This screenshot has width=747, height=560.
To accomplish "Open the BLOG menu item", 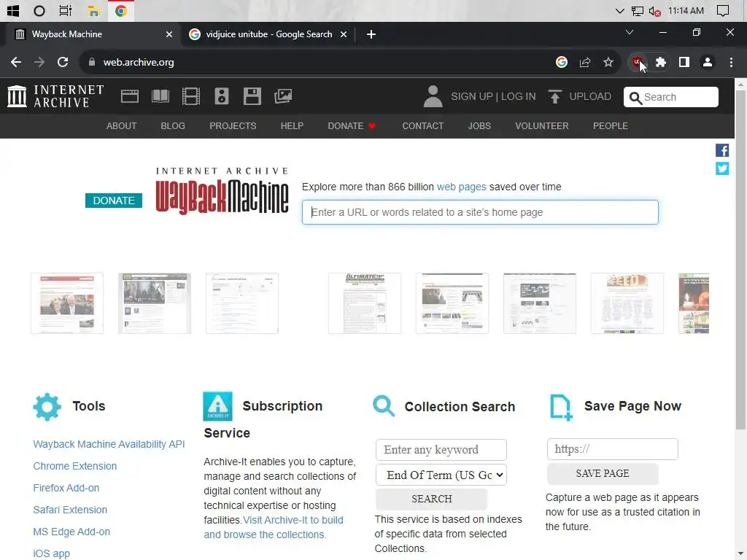I will [173, 126].
